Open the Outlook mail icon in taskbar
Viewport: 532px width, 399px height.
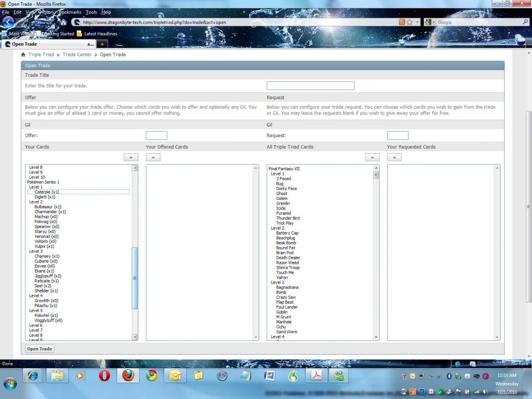tap(175, 376)
